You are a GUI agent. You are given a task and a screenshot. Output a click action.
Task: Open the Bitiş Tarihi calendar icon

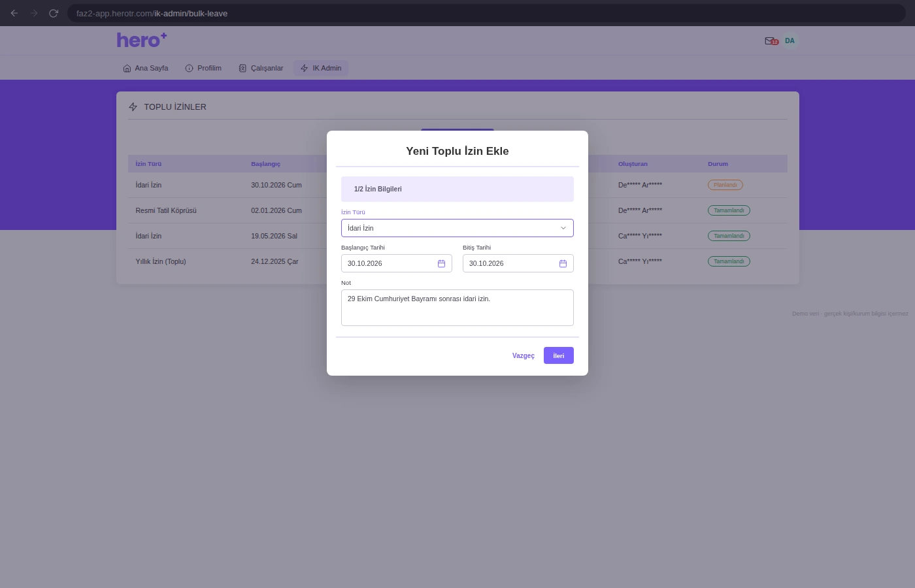pos(563,263)
